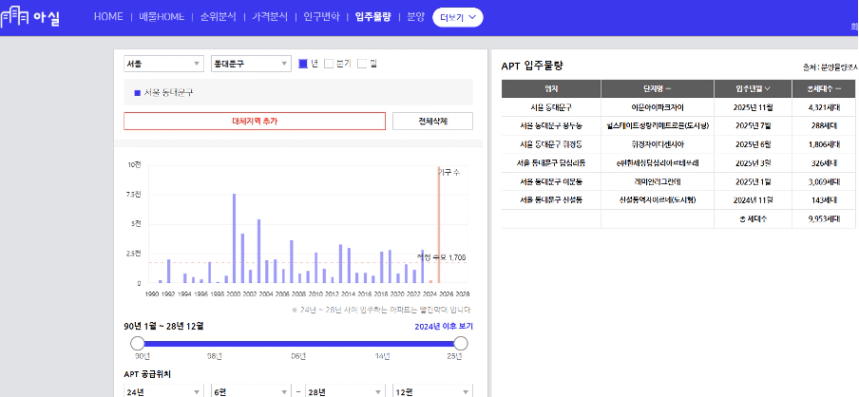
Task: Open the 입주물량 menu
Action: click(x=373, y=17)
